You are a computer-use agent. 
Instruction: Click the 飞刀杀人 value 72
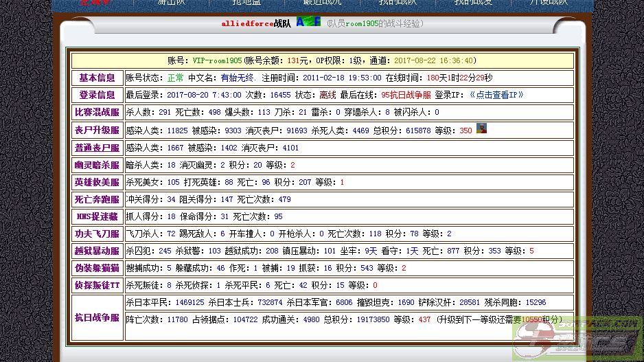[171, 234]
